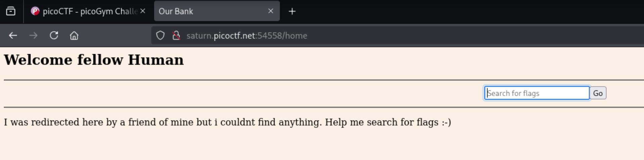The height and width of the screenshot is (160, 644).
Task: Go back one page
Action: pyautogui.click(x=13, y=35)
